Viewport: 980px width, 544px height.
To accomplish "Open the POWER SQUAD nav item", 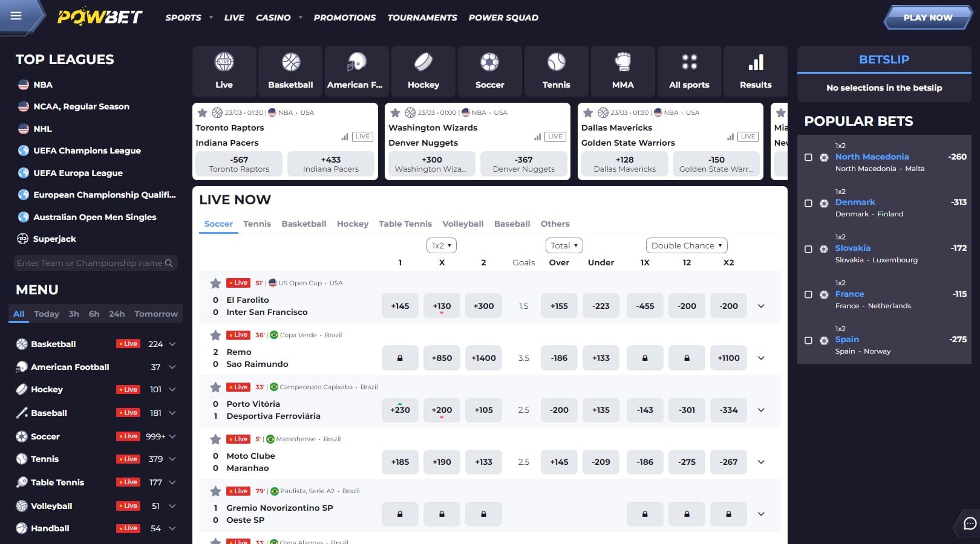I will point(503,18).
